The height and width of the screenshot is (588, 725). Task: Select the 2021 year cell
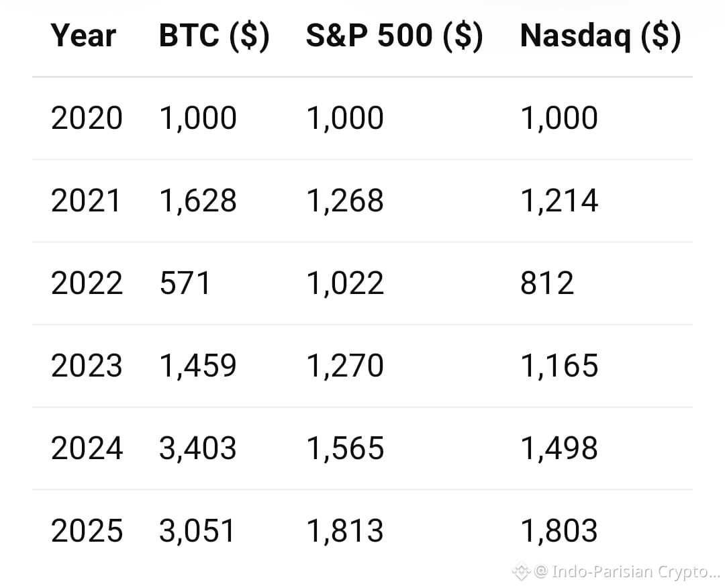[x=87, y=201]
